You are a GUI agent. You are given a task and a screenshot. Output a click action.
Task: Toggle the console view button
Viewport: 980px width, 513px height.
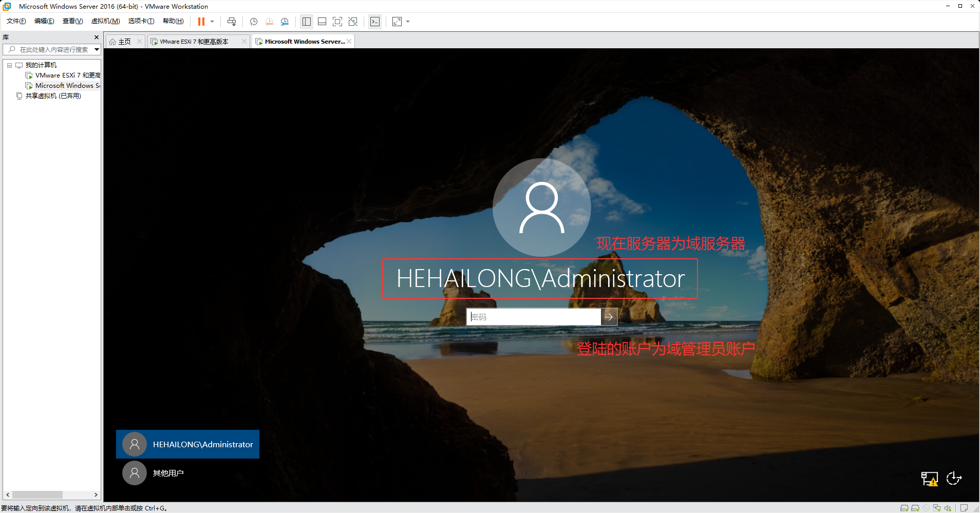pyautogui.click(x=375, y=22)
